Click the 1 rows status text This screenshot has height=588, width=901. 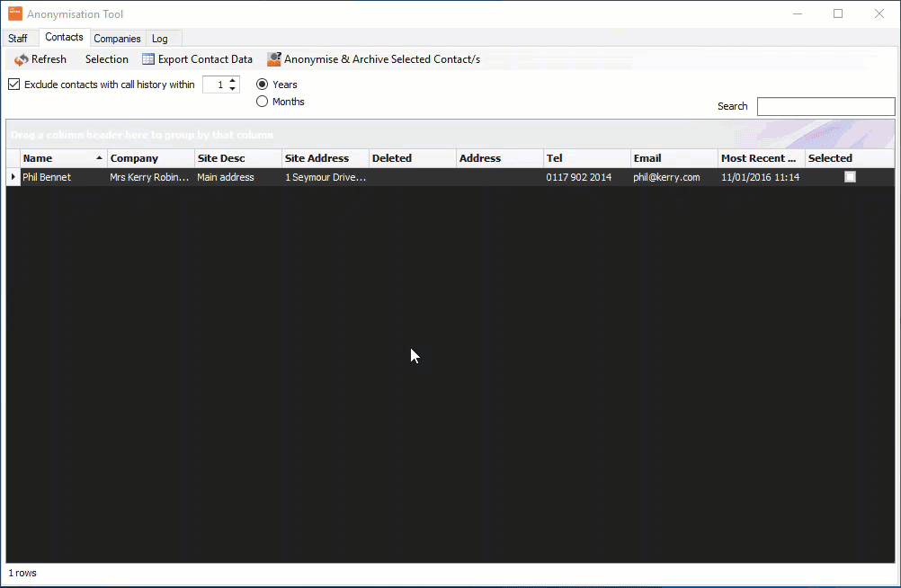22,573
